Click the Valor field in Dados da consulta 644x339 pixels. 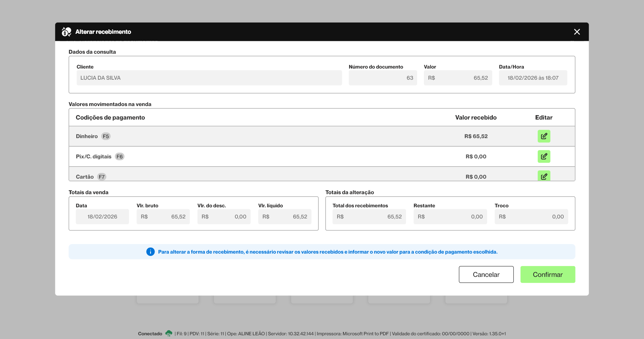458,78
